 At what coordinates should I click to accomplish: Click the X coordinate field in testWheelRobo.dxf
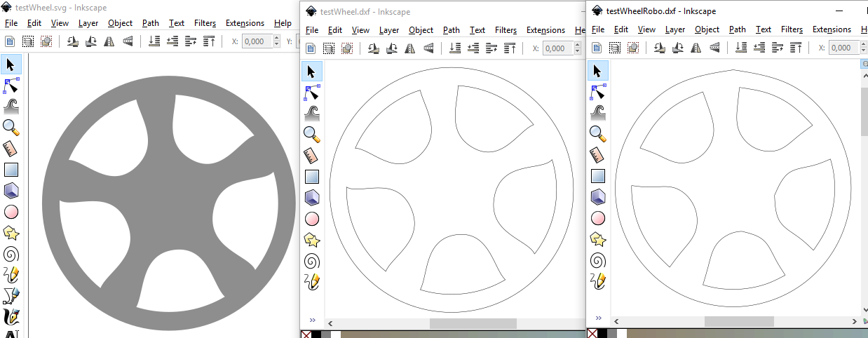pos(845,48)
